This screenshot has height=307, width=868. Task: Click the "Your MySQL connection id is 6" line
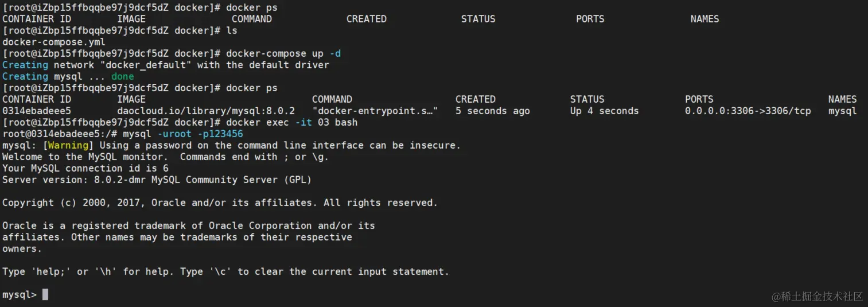(x=85, y=168)
